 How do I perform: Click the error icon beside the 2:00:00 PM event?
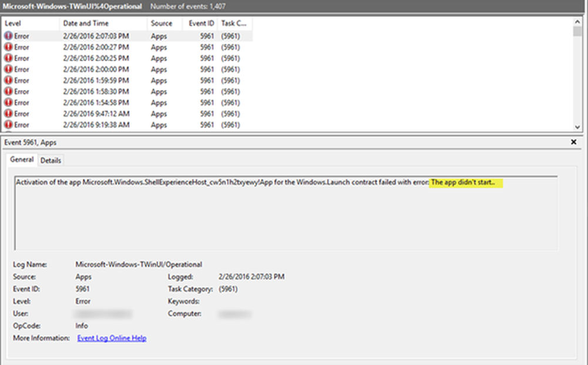pyautogui.click(x=8, y=69)
